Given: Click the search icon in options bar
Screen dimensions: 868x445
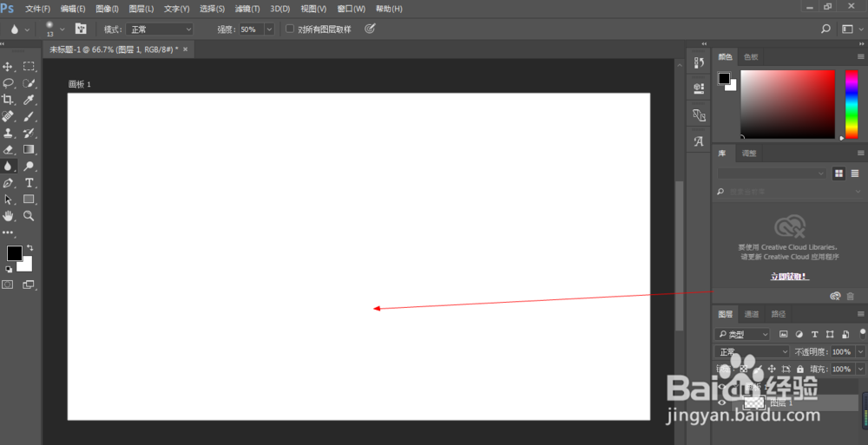Looking at the screenshot, I should (x=825, y=29).
